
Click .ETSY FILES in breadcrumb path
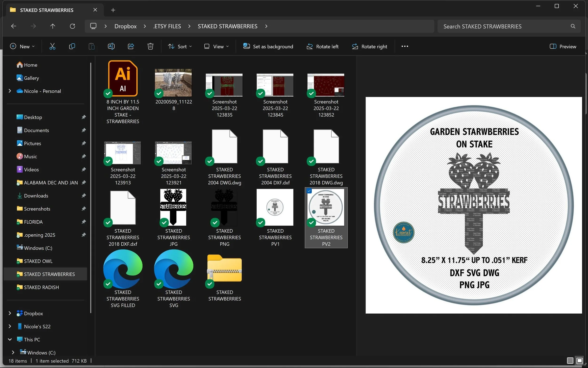(x=167, y=26)
